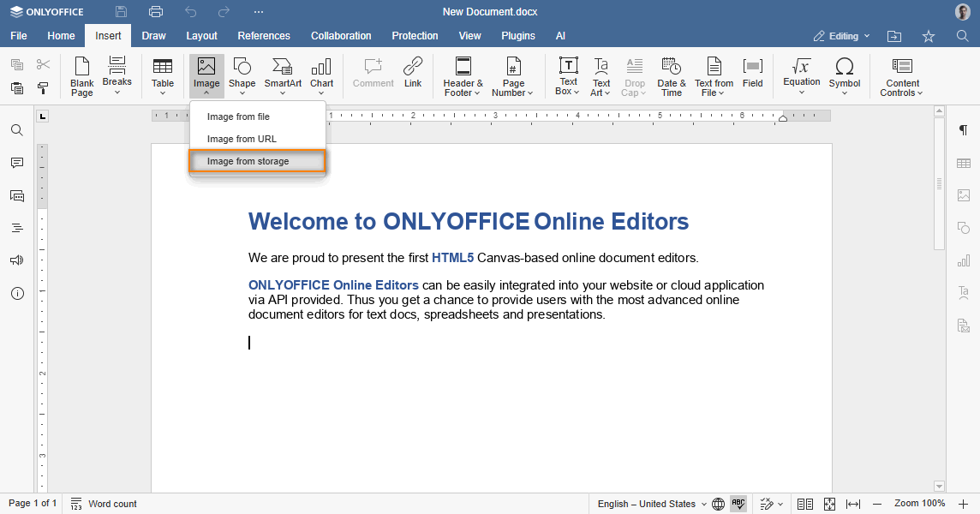Screen dimensions: 980x514
Task: Open Table settings in right sidebar
Action: 964,164
